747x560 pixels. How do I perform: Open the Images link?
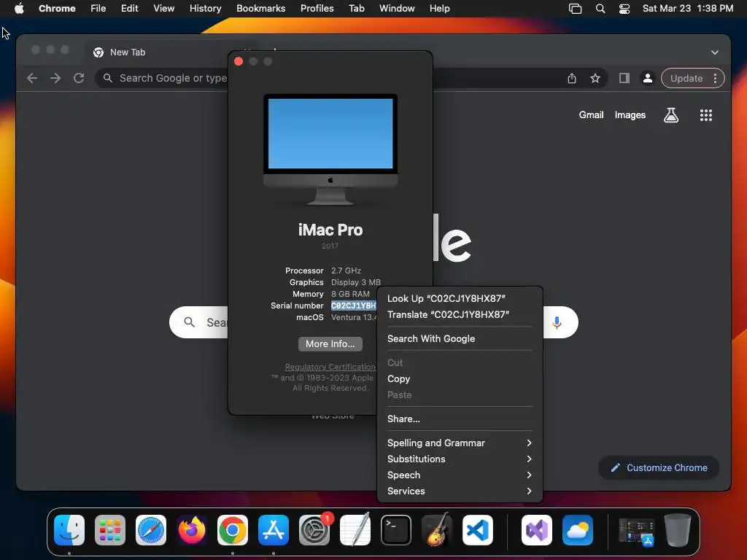pos(630,114)
